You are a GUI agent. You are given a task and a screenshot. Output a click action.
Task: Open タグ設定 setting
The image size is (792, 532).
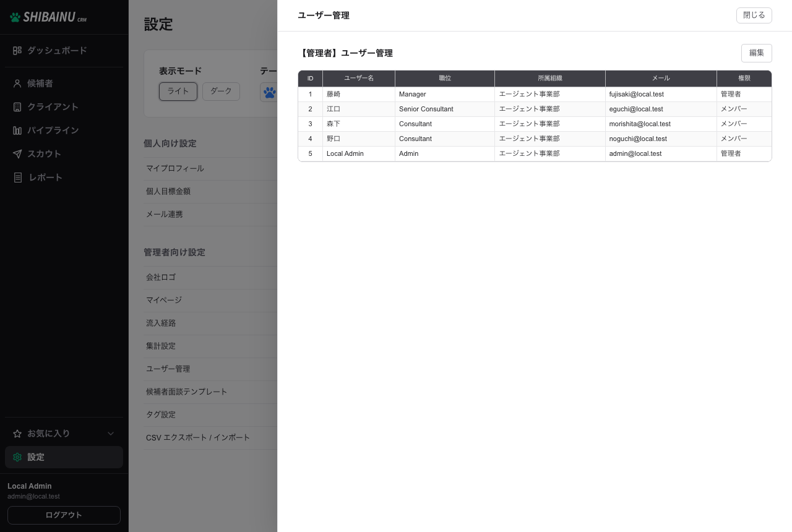point(210,414)
